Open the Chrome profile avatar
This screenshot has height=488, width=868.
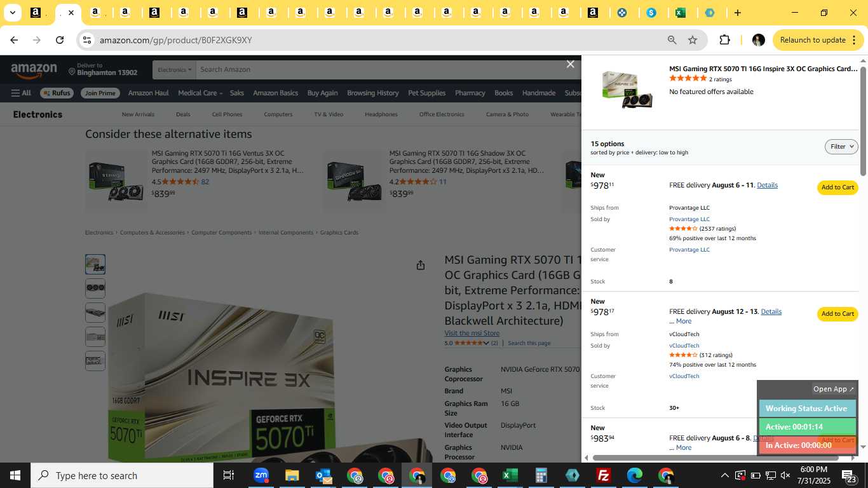pyautogui.click(x=758, y=40)
